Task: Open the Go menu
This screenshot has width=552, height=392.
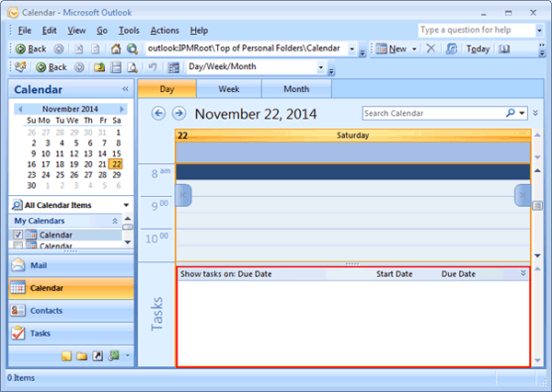Action: point(102,30)
